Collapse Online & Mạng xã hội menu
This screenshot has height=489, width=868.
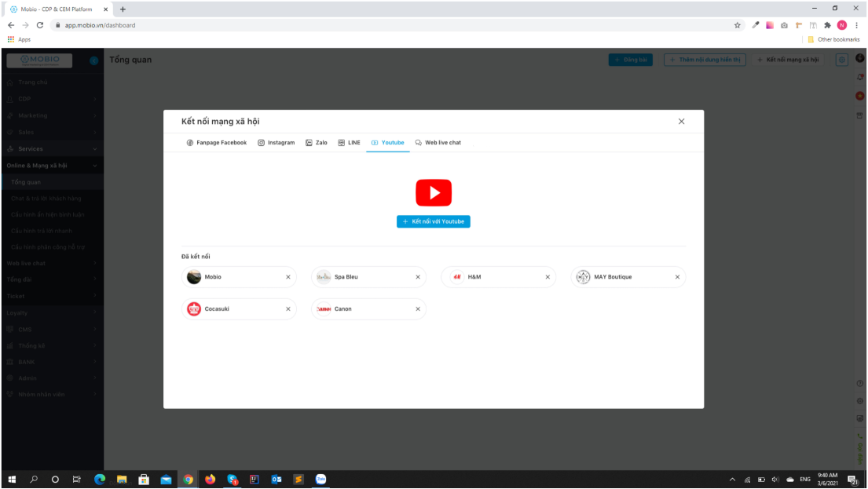(52, 166)
